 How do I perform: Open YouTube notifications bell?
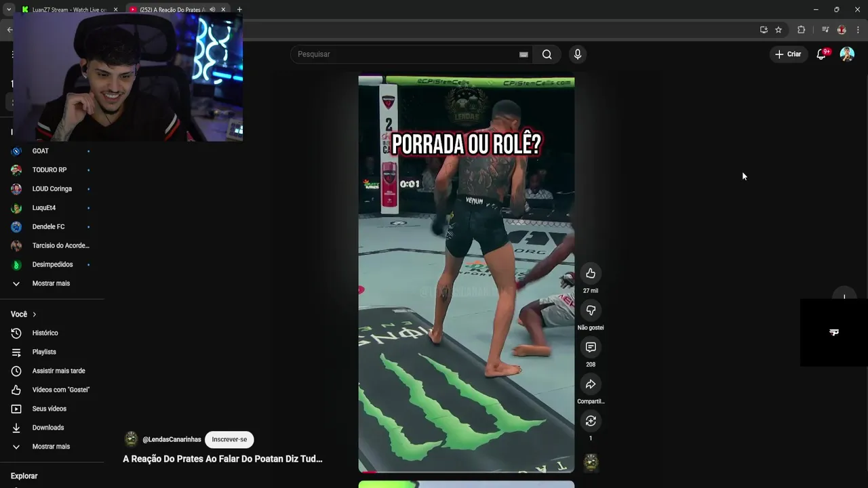pos(821,54)
